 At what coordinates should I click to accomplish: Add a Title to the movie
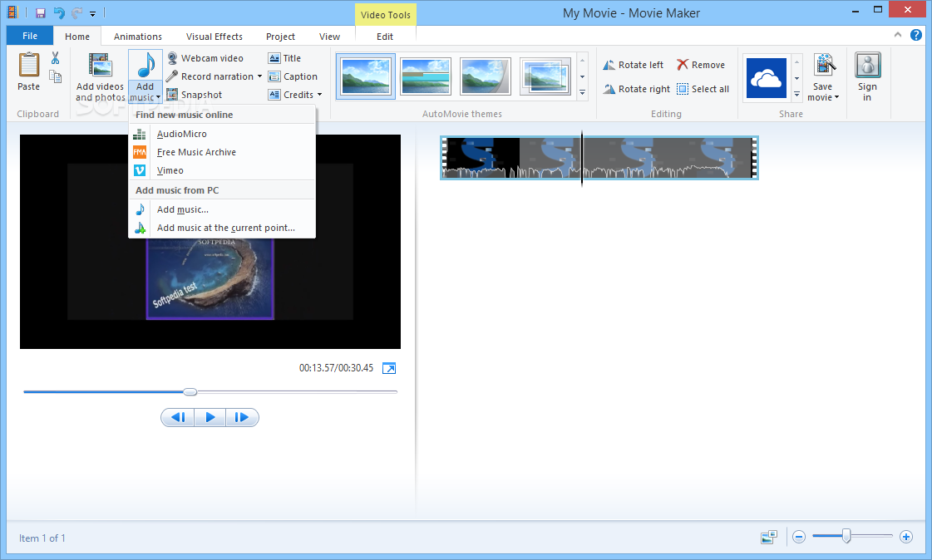click(284, 58)
